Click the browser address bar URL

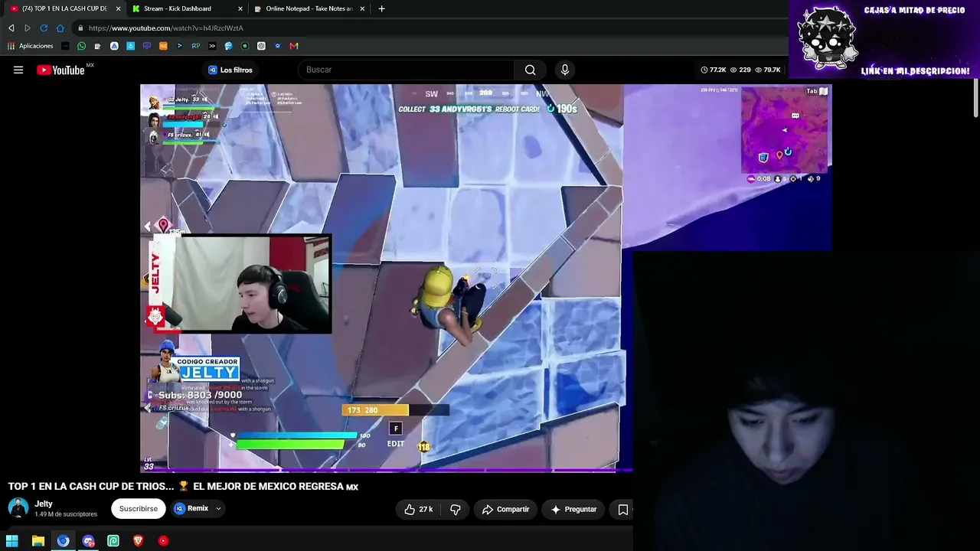[166, 28]
